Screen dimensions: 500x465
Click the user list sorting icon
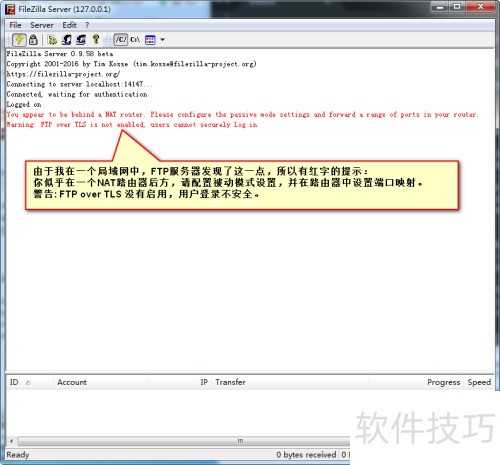[150, 40]
